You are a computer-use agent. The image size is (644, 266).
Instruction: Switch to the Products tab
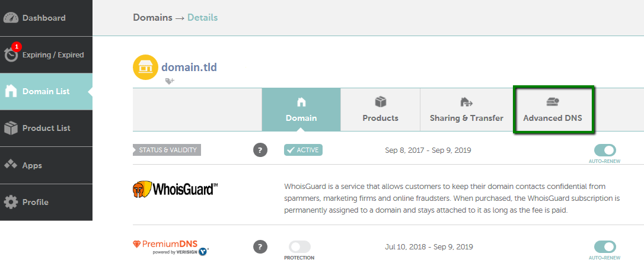[380, 110]
